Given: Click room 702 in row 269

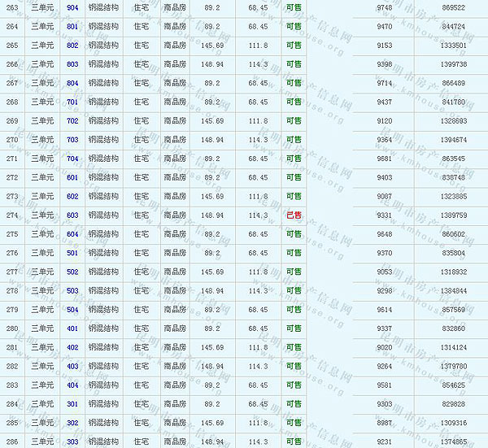Looking at the screenshot, I should [72, 120].
